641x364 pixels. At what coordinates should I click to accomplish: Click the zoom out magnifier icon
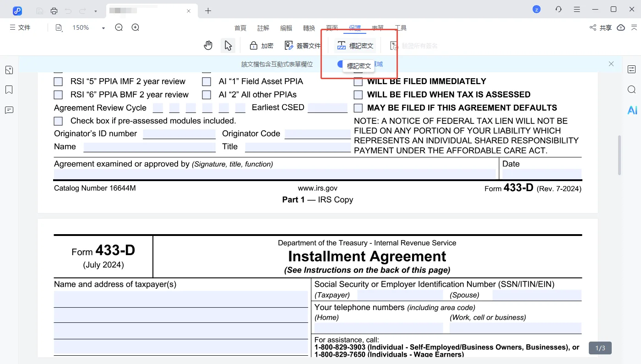coord(119,27)
